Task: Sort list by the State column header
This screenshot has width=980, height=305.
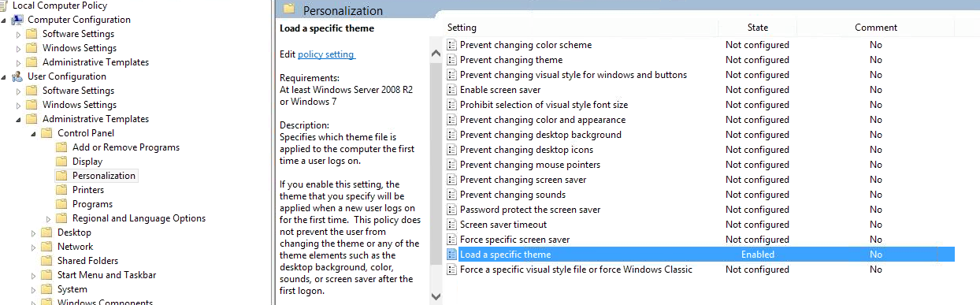Action: point(758,28)
